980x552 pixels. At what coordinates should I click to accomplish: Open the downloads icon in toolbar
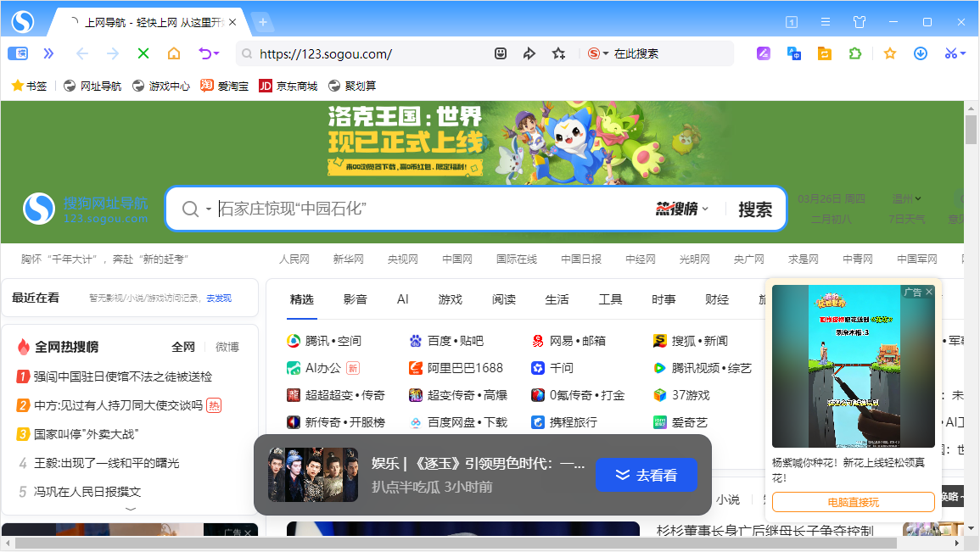pyautogui.click(x=921, y=53)
